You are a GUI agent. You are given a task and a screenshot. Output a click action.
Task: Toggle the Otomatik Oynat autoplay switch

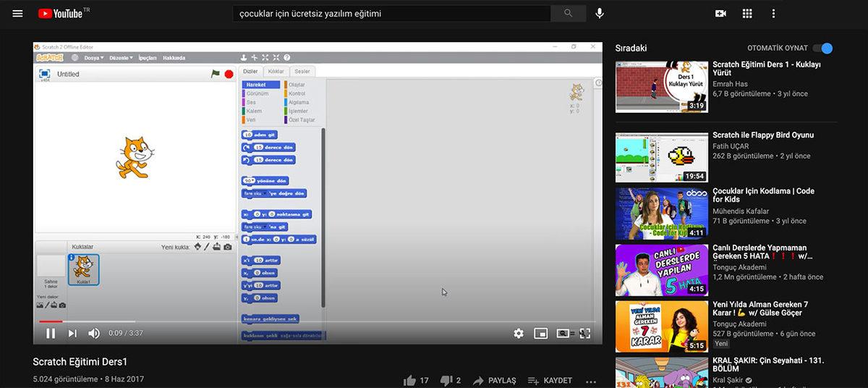coord(822,48)
